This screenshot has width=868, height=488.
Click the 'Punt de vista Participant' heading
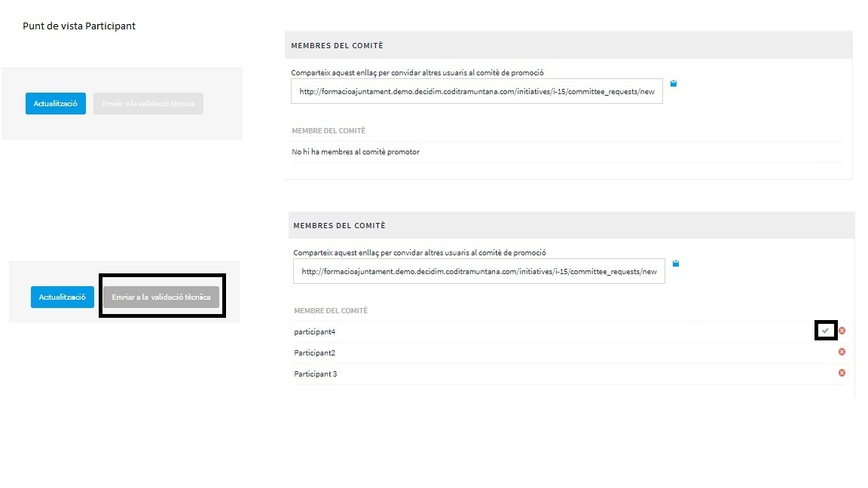[x=79, y=26]
